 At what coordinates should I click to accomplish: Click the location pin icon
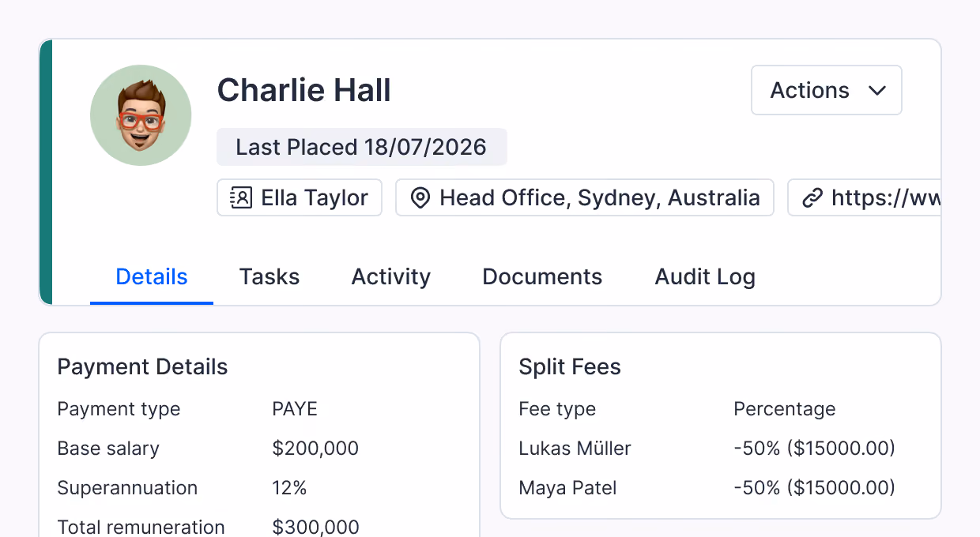420,197
